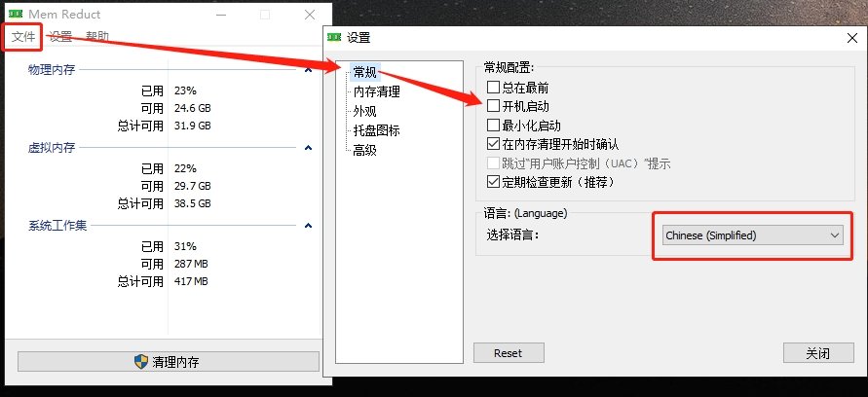Click the 设置 dialog title icon
This screenshot has width=868, height=397.
(x=334, y=37)
